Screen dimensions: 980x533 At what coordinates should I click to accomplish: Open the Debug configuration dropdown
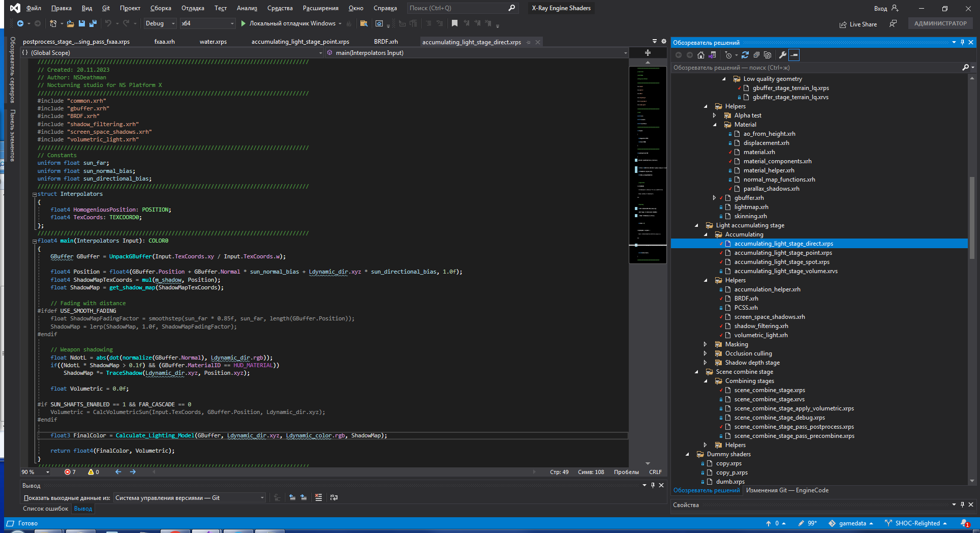[x=160, y=23]
